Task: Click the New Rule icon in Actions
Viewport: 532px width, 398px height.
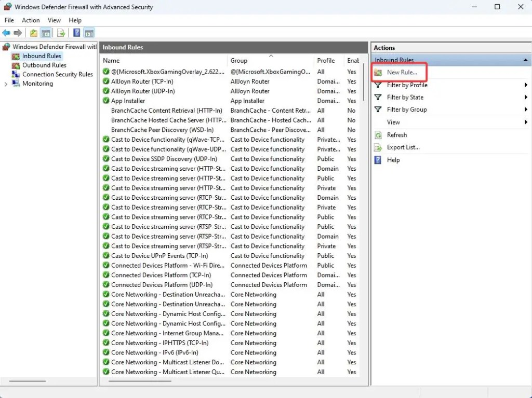Action: [378, 72]
